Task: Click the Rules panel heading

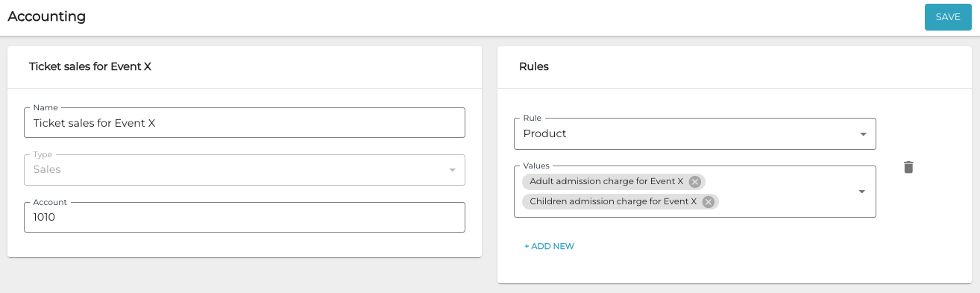Action: (x=534, y=66)
